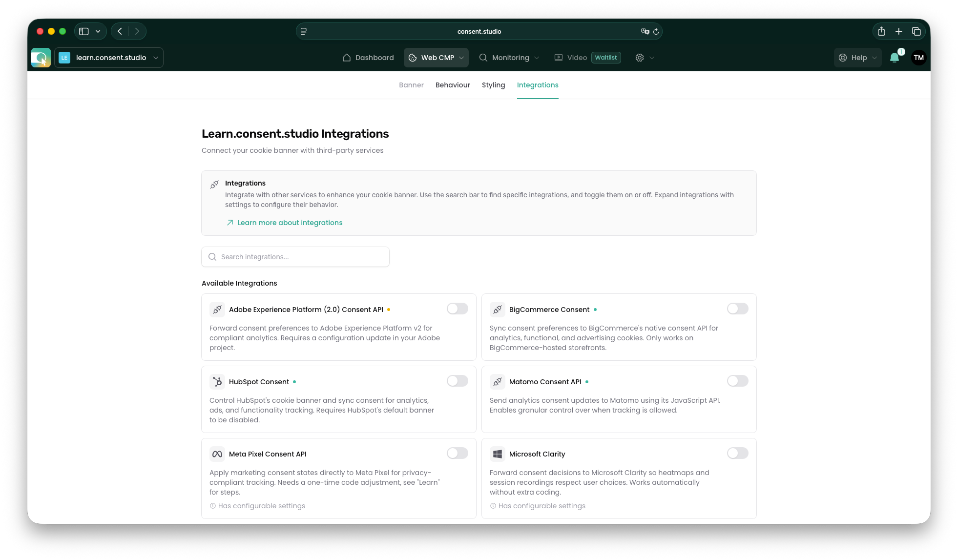958x560 pixels.
Task: Click the Consent Studio logo icon
Action: (41, 58)
